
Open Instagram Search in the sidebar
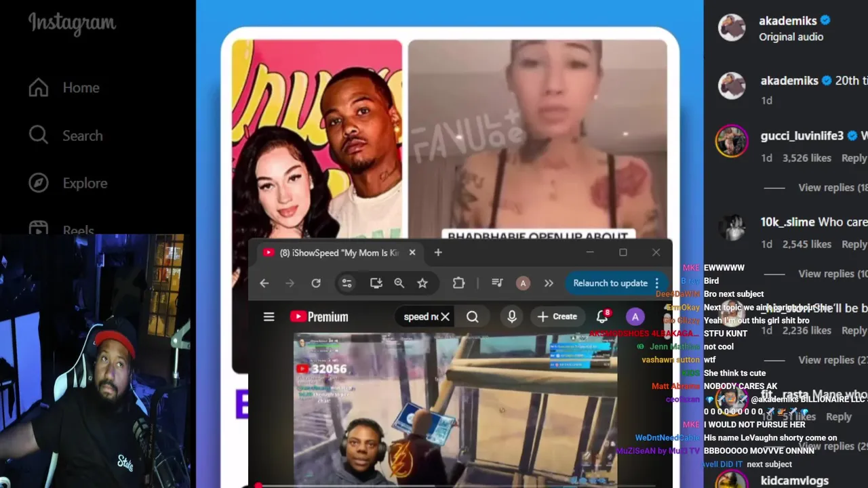[66, 136]
